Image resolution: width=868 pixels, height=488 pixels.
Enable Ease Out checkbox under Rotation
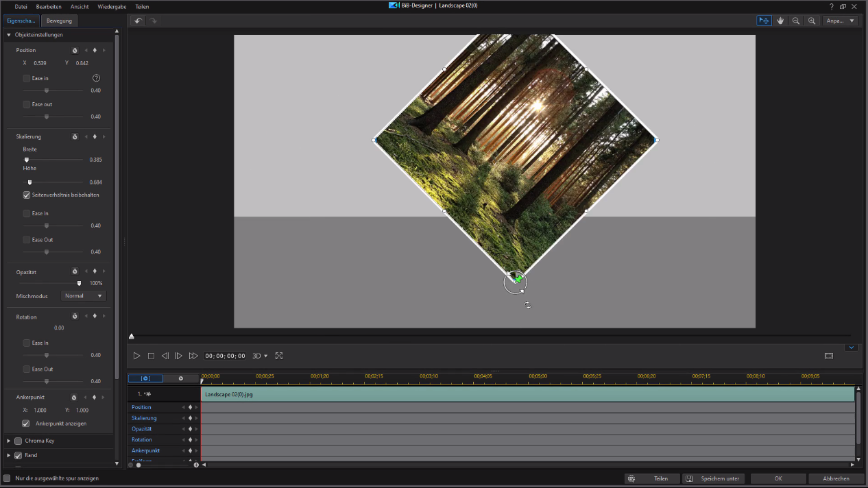click(27, 369)
